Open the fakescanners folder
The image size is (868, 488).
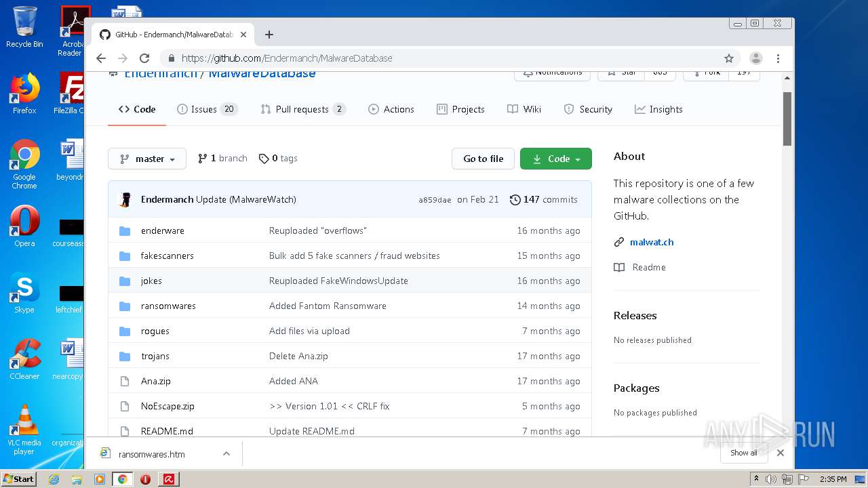pos(167,256)
